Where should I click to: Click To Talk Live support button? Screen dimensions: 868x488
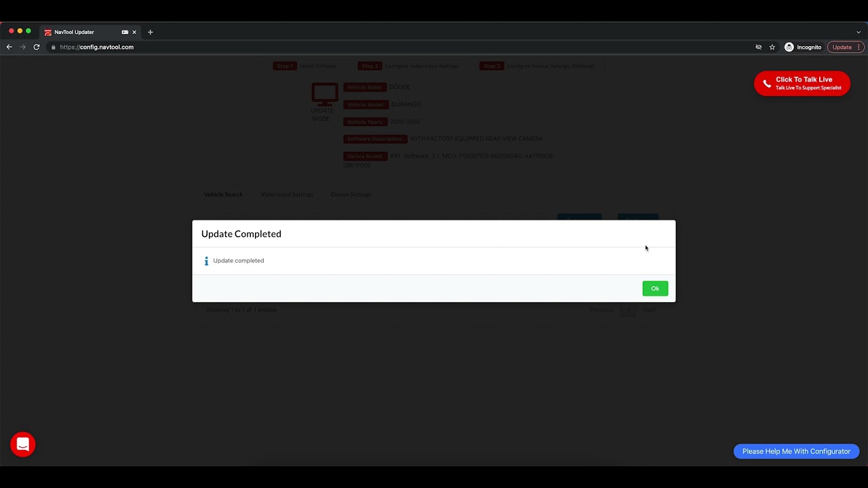[802, 83]
